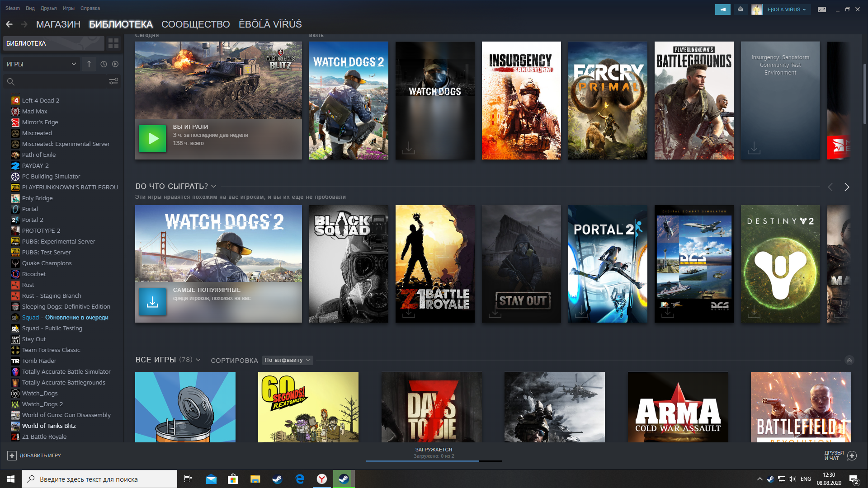The width and height of the screenshot is (868, 488).
Task: Open Microsoft Store on taskbar
Action: click(x=233, y=479)
